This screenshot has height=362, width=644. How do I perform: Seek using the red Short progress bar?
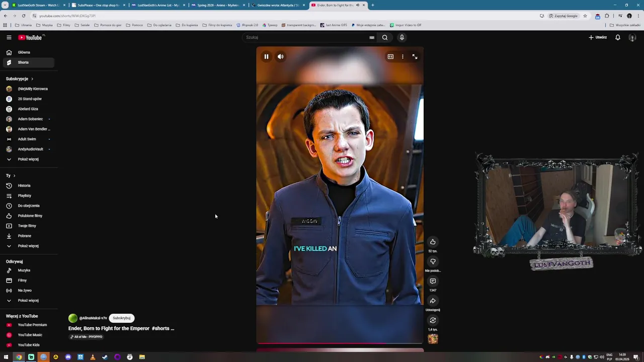(340, 343)
